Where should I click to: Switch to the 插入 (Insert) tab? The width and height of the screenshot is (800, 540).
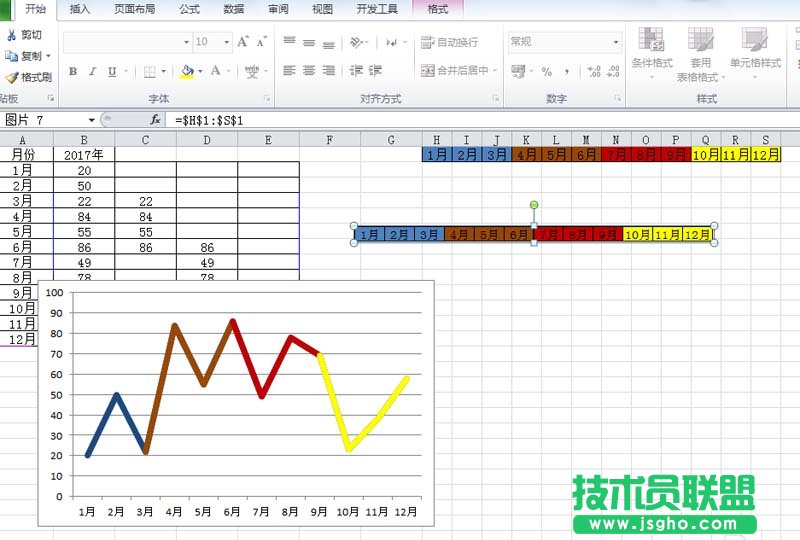[79, 9]
